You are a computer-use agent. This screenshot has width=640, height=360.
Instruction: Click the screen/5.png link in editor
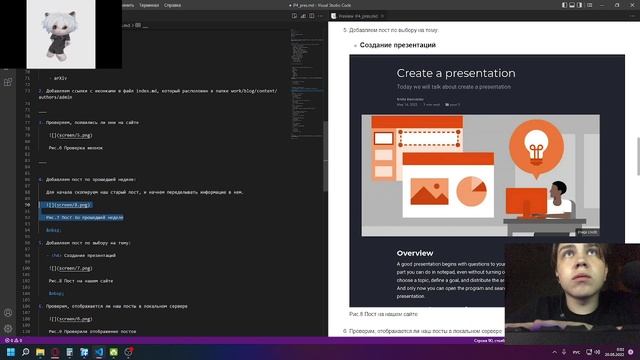click(x=74, y=135)
